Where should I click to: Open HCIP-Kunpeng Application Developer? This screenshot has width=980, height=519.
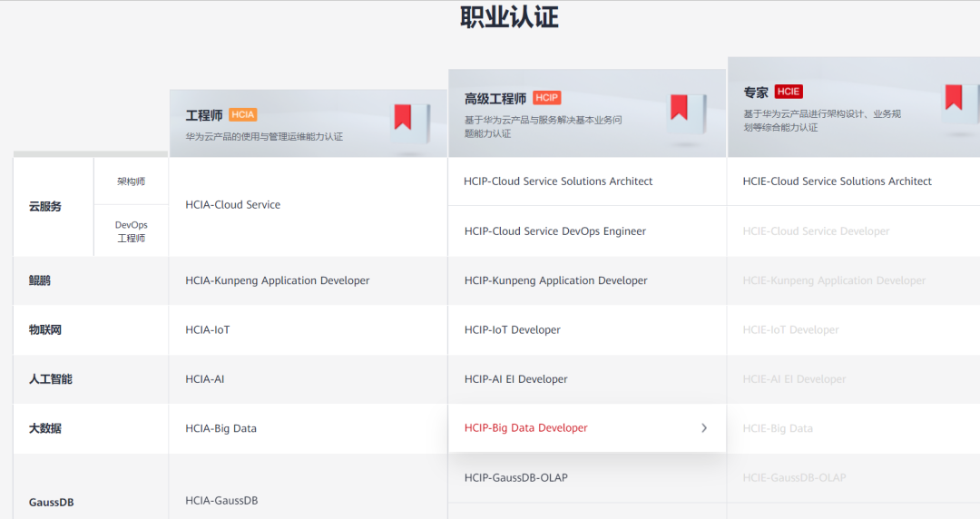555,280
